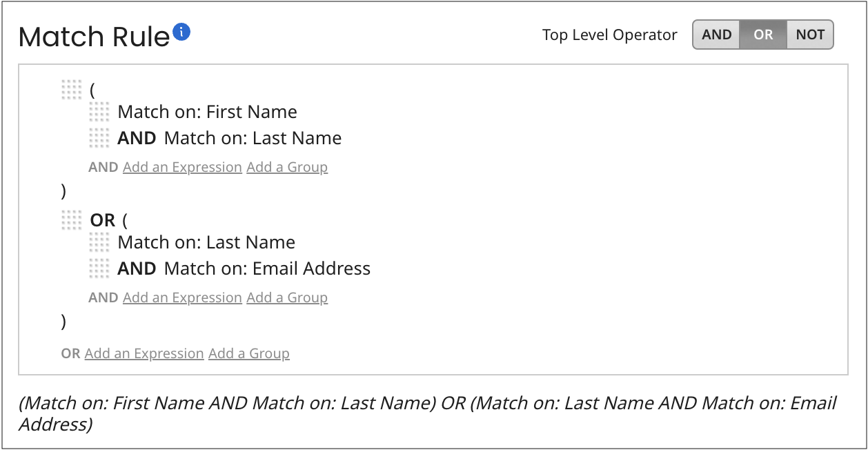Add an Expression at the top level
Image resolution: width=868 pixels, height=450 pixels.
144,353
